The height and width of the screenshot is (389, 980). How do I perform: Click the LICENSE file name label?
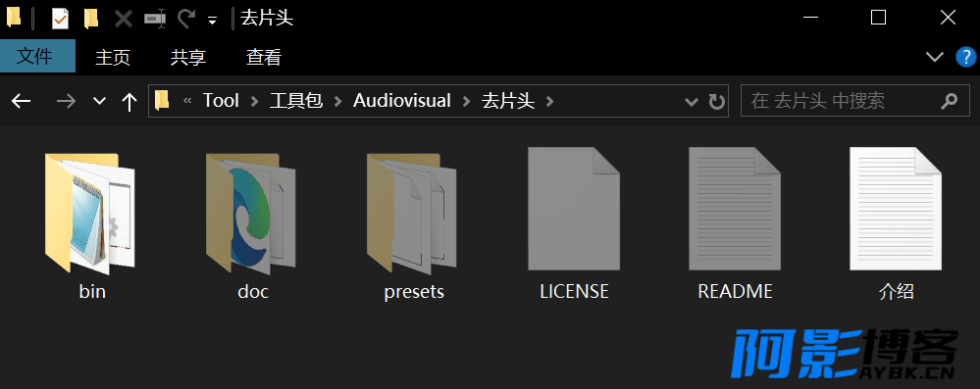point(574,292)
